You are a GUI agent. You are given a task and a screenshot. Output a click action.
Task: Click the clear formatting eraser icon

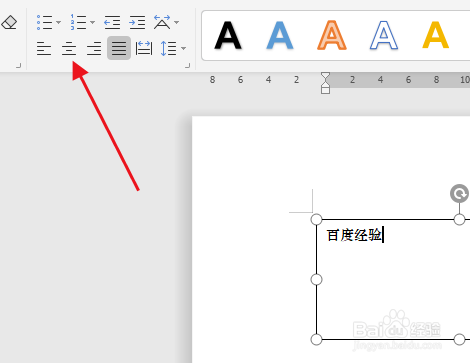coord(9,23)
